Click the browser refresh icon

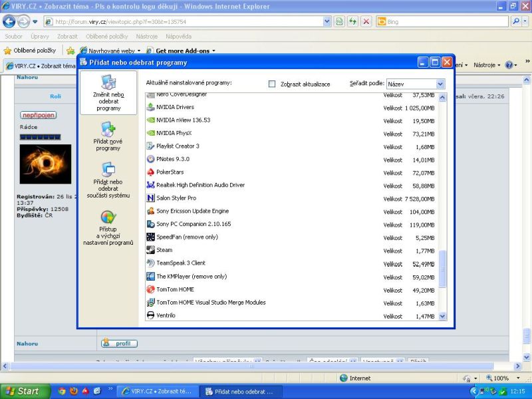point(353,22)
